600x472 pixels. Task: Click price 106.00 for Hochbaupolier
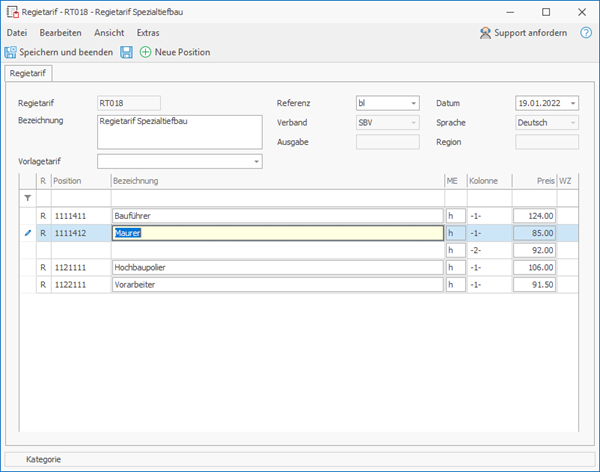point(534,268)
